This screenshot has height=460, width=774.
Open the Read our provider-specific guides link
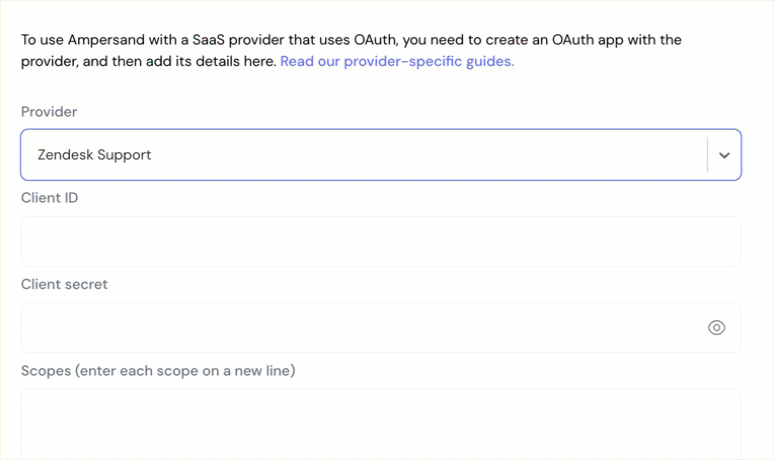point(397,61)
